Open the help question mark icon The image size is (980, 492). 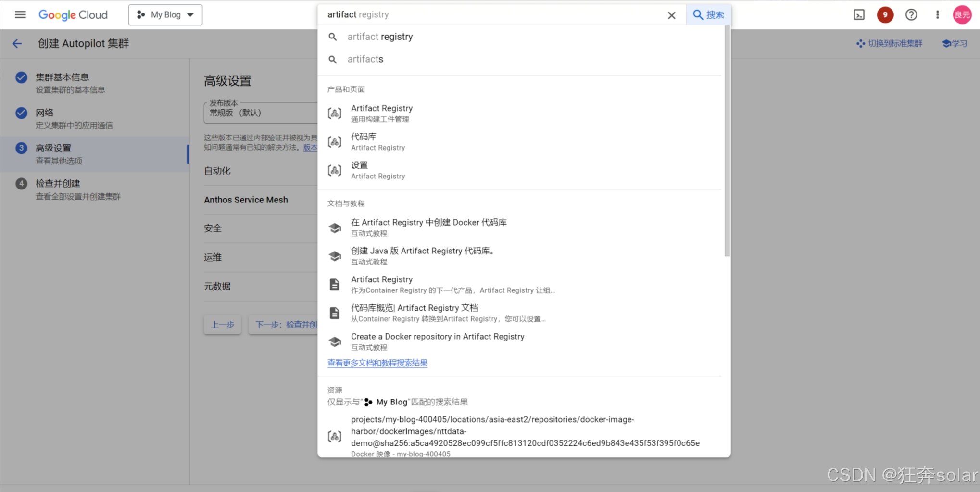tap(911, 15)
